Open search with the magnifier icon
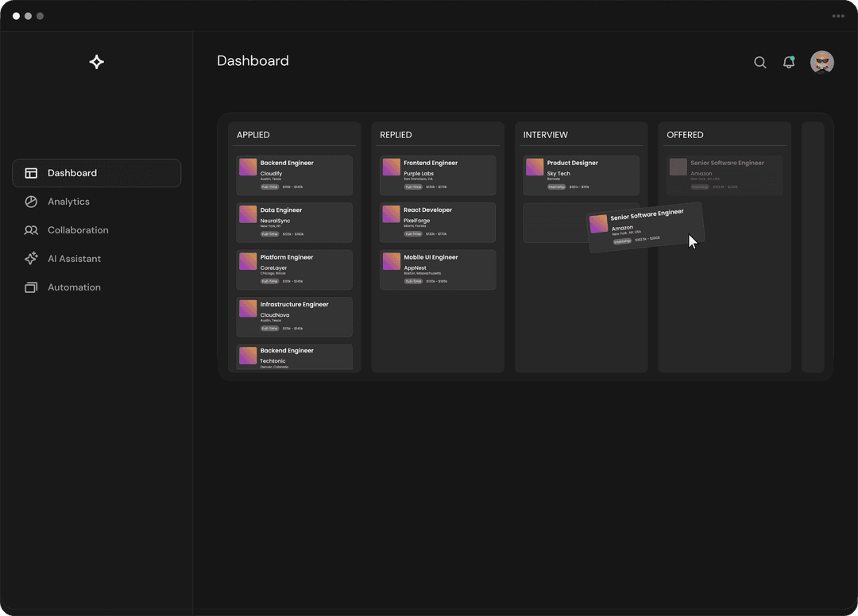Screen dimensions: 858x616 click(x=759, y=62)
